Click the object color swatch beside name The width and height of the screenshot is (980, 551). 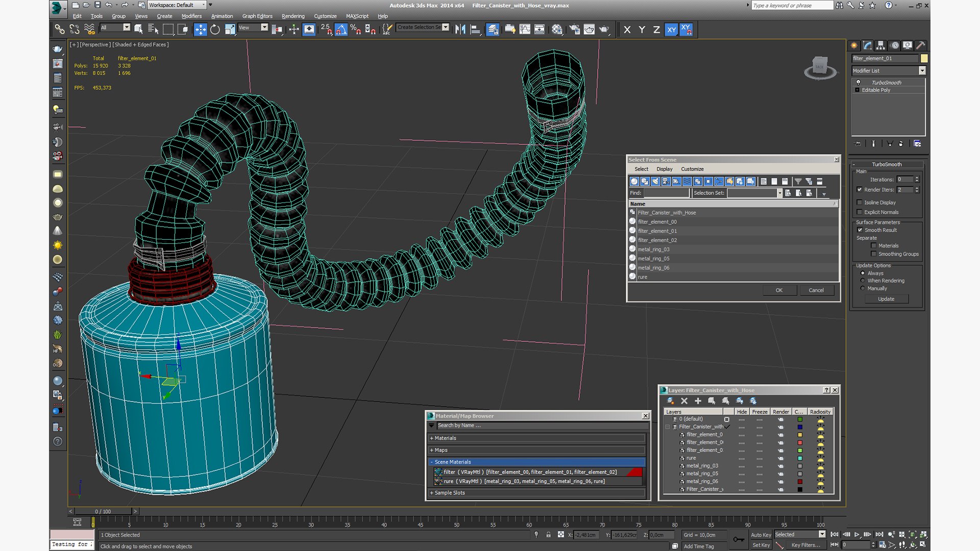pos(924,58)
